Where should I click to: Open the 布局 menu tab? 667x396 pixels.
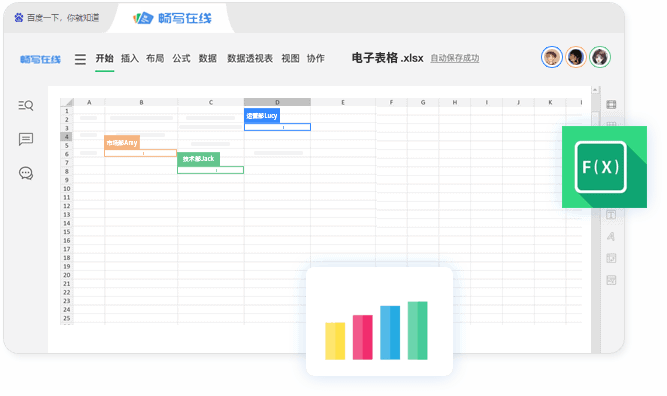[x=155, y=58]
